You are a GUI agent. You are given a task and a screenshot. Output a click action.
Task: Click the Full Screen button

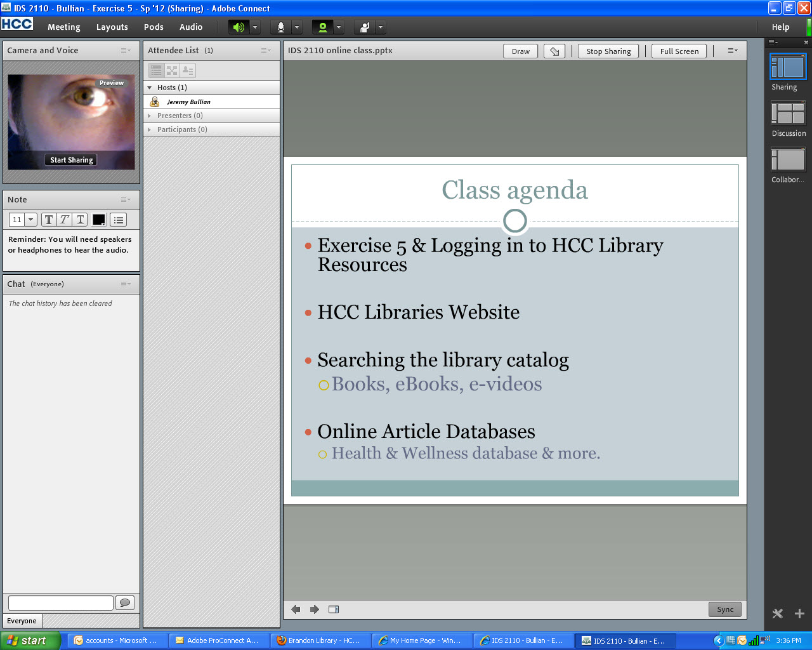point(679,51)
